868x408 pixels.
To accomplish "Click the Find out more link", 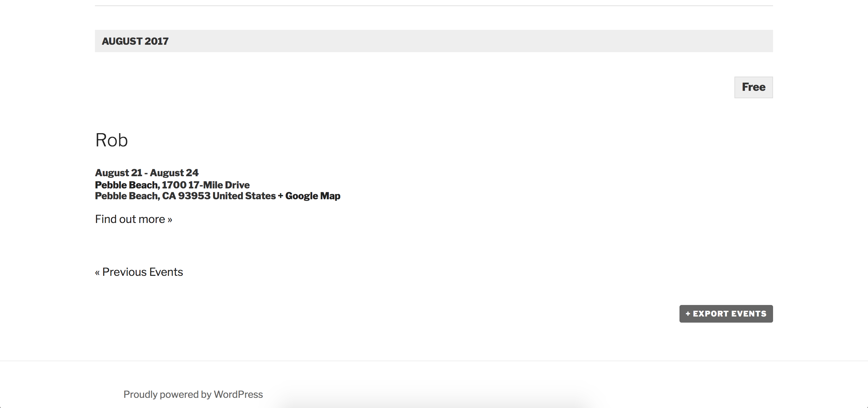I will [x=130, y=219].
